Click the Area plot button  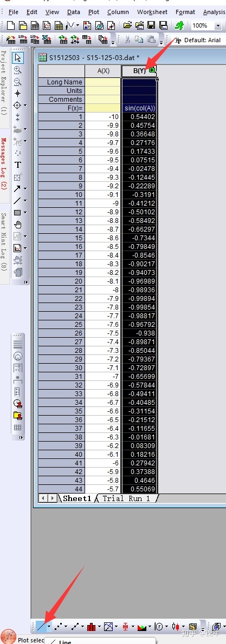pos(143,627)
